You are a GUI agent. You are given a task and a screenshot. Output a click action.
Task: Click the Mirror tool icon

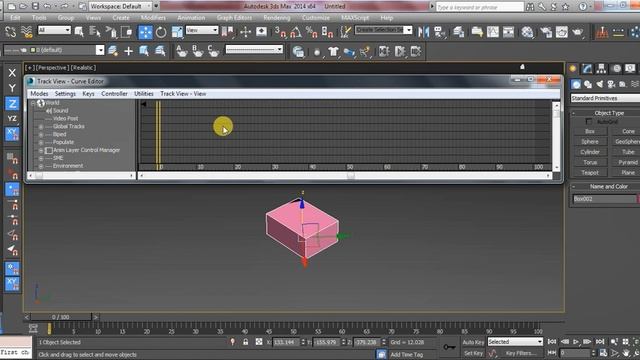tap(423, 32)
